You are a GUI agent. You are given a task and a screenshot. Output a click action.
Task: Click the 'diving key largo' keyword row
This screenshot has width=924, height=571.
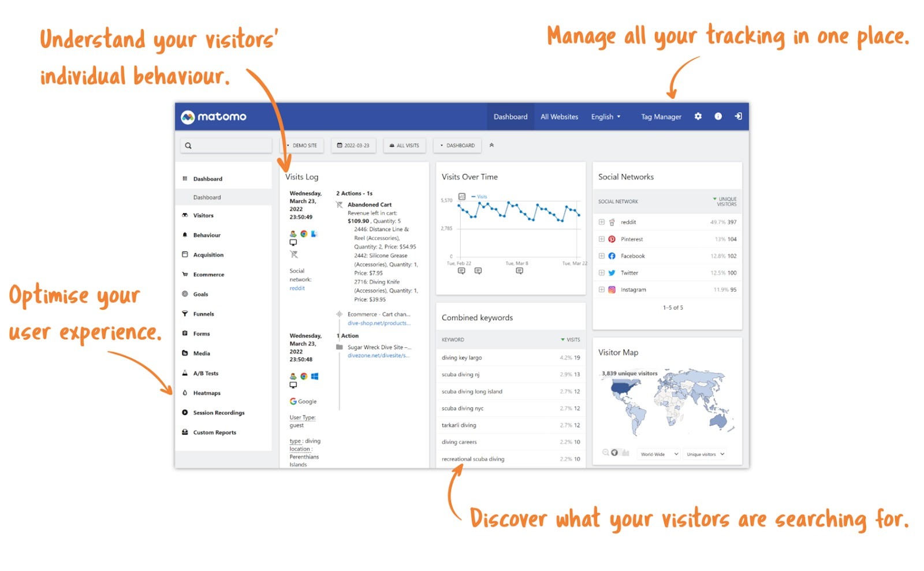pos(511,357)
